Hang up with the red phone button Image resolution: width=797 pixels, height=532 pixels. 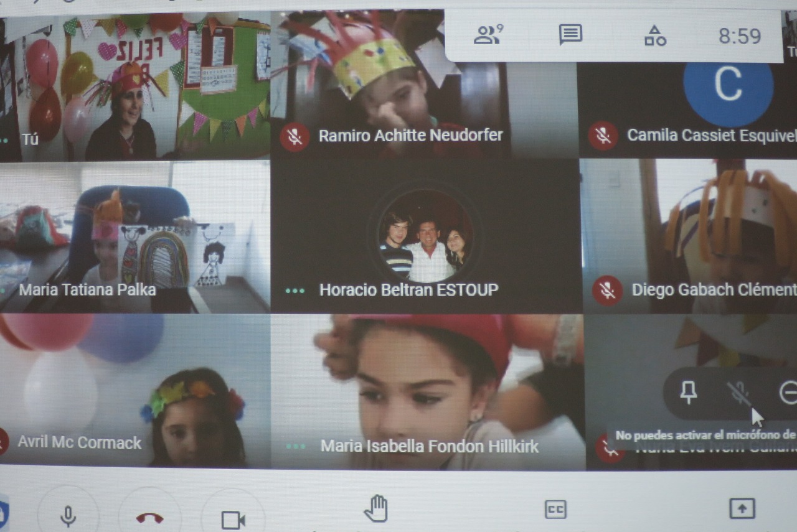[x=149, y=518]
